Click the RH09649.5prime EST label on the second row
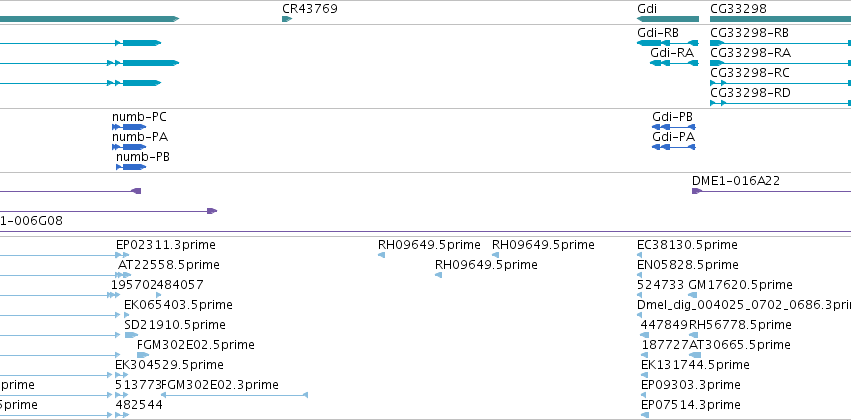The width and height of the screenshot is (851, 420). pyautogui.click(x=486, y=265)
